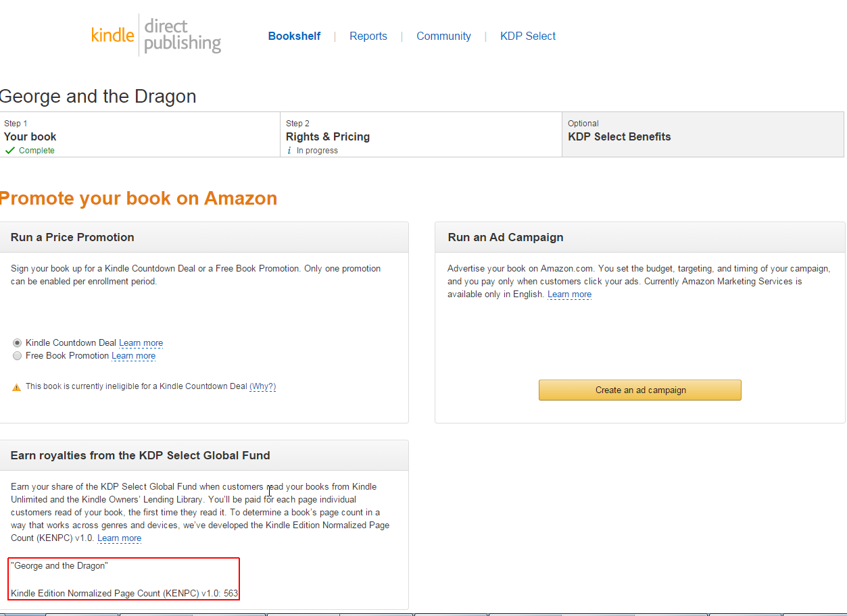847x616 pixels.
Task: Navigate to KDP Select
Action: click(528, 36)
